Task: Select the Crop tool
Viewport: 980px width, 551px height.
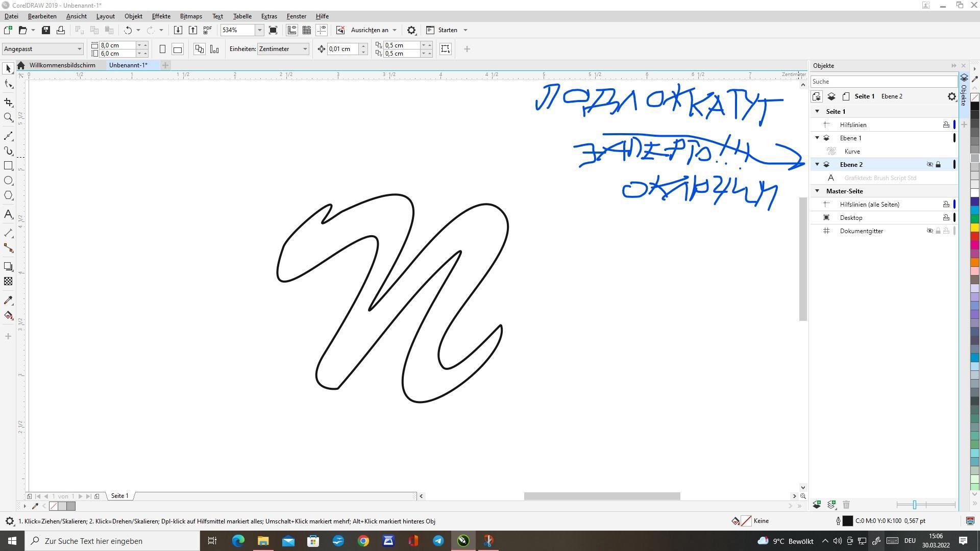Action: point(8,103)
